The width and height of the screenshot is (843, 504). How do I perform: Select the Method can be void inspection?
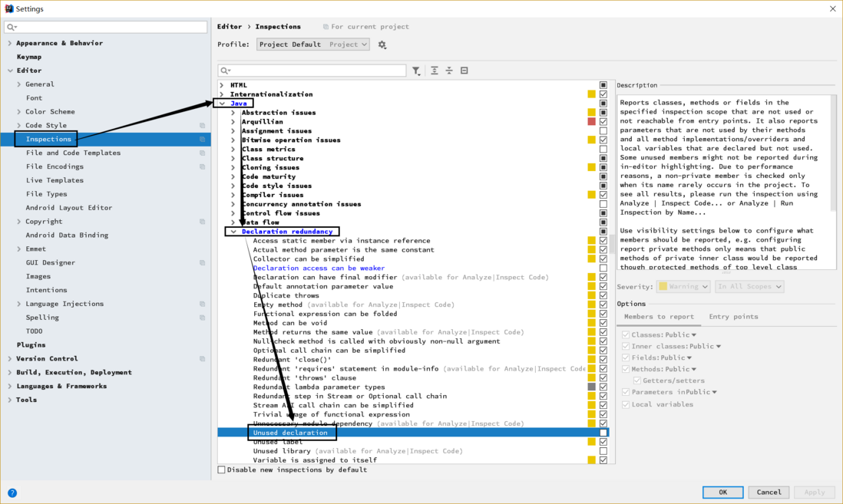[289, 323]
